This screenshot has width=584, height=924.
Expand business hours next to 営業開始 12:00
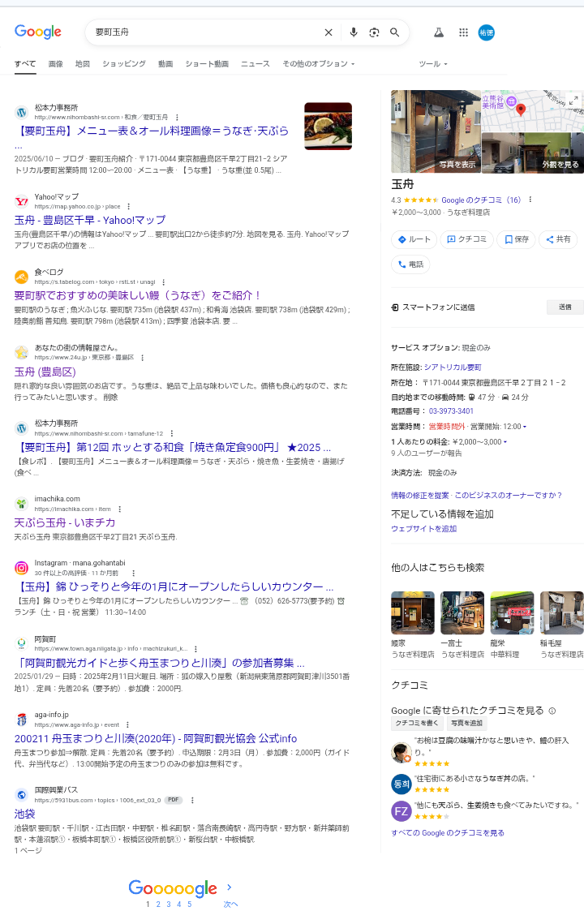click(x=524, y=427)
